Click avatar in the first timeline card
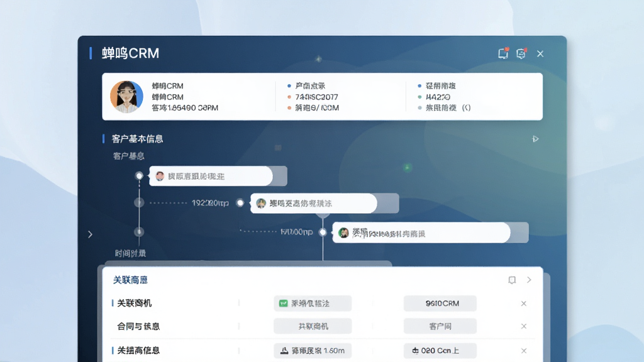The height and width of the screenshot is (362, 644). tap(160, 176)
